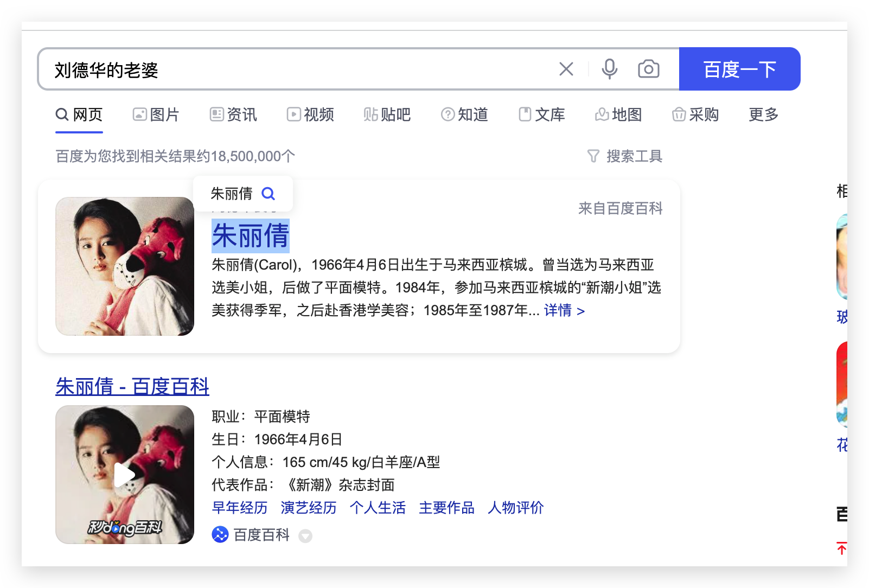Select the 网页 tab

[x=79, y=114]
